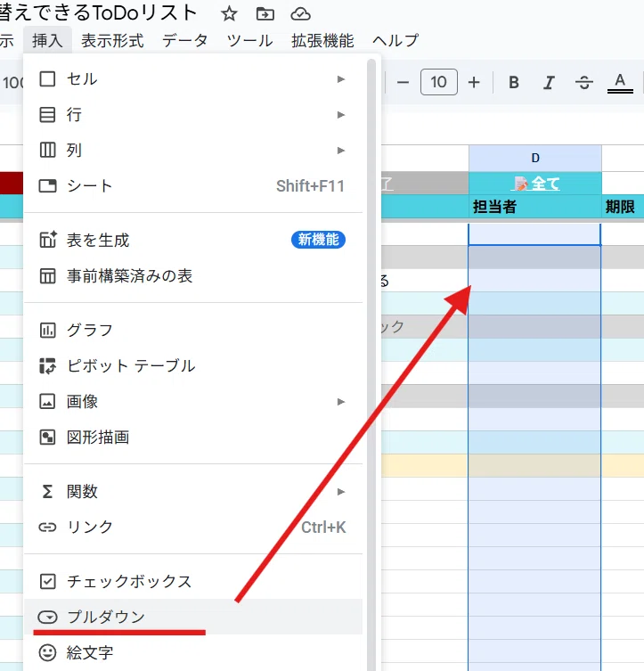The image size is (644, 671).
Task: Click the smiley icon beside 絵文字
Action: click(x=47, y=652)
